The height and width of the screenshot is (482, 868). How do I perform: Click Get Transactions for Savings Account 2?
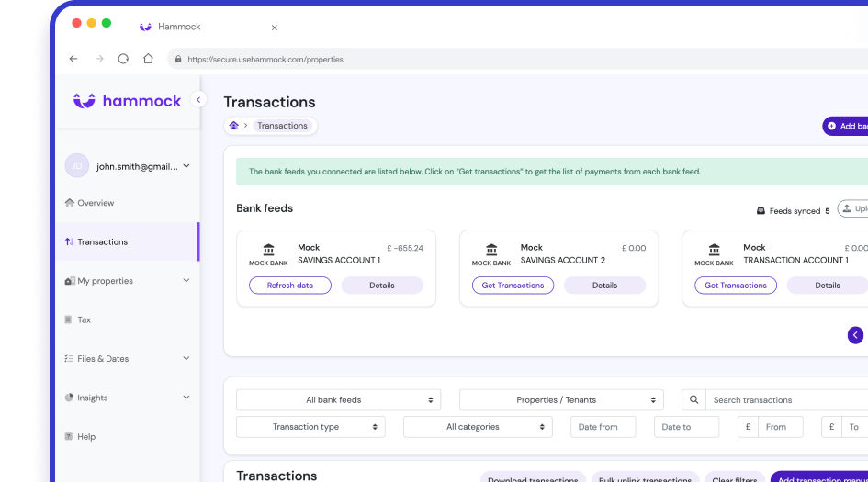tap(513, 286)
